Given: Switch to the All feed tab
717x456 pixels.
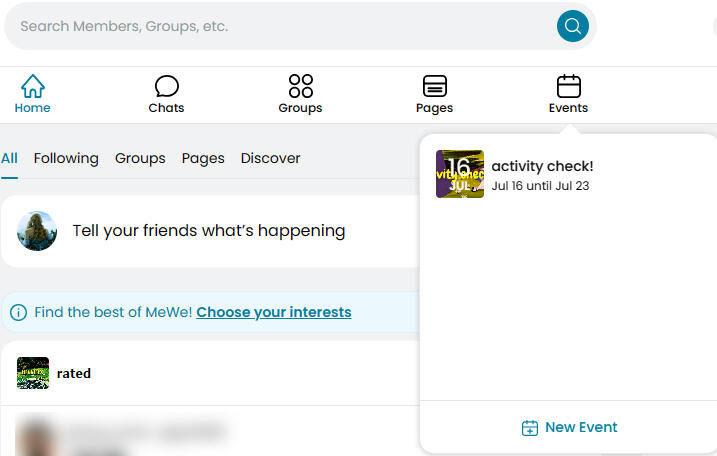Looking at the screenshot, I should point(9,158).
